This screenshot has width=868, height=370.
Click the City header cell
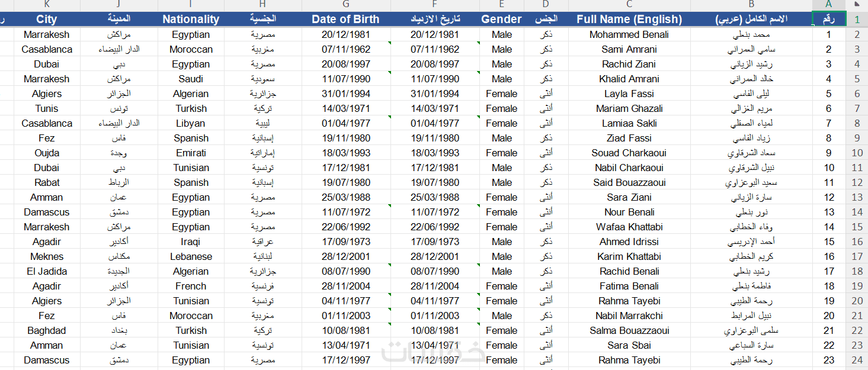click(x=47, y=19)
